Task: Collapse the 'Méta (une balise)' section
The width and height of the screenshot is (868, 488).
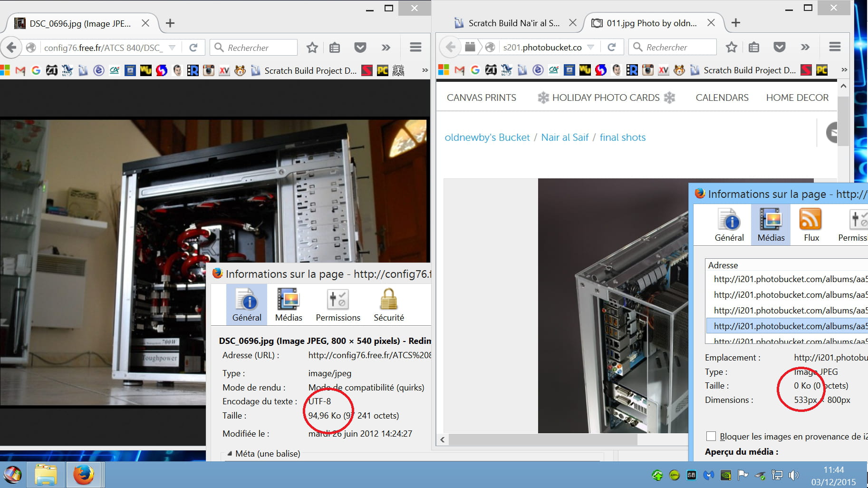Action: 230,454
